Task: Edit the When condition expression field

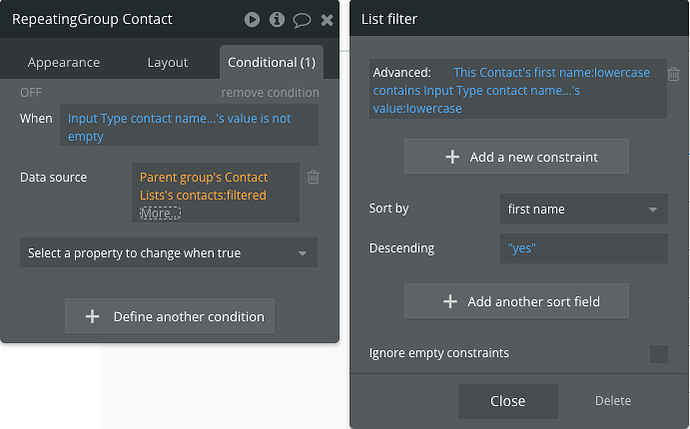Action: [188, 127]
